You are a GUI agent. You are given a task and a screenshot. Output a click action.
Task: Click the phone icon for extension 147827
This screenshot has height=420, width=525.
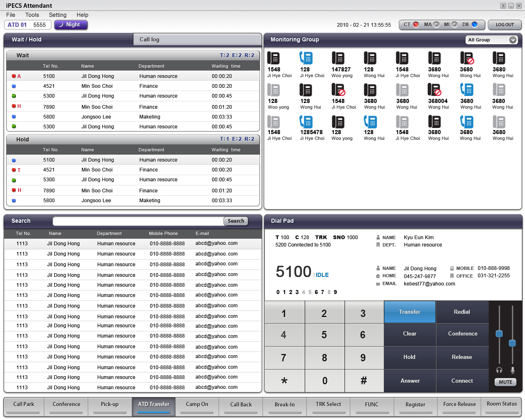coord(338,58)
